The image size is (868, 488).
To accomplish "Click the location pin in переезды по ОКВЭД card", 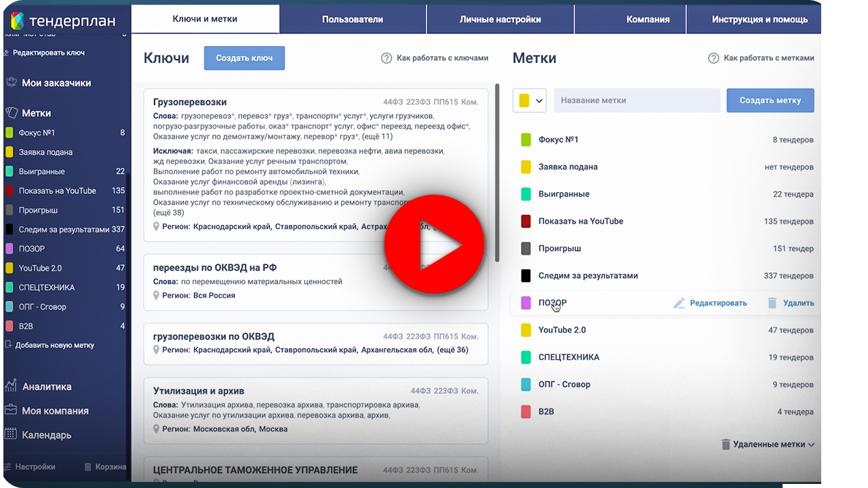I will click(156, 296).
